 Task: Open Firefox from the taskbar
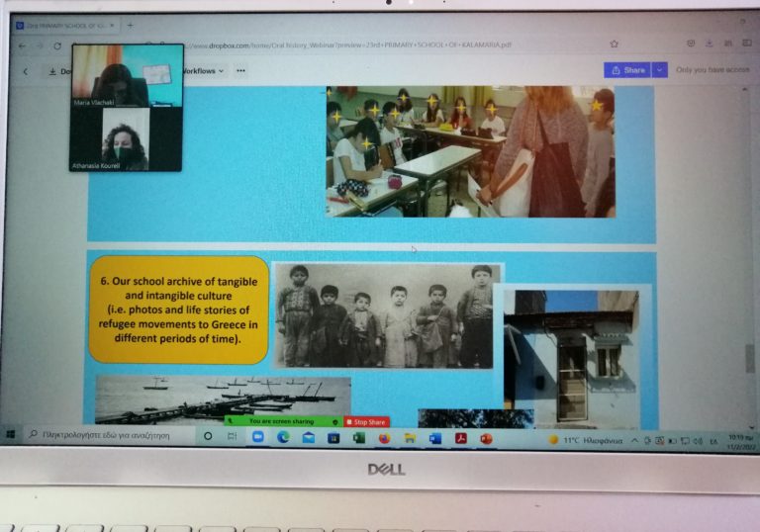[x=384, y=438]
